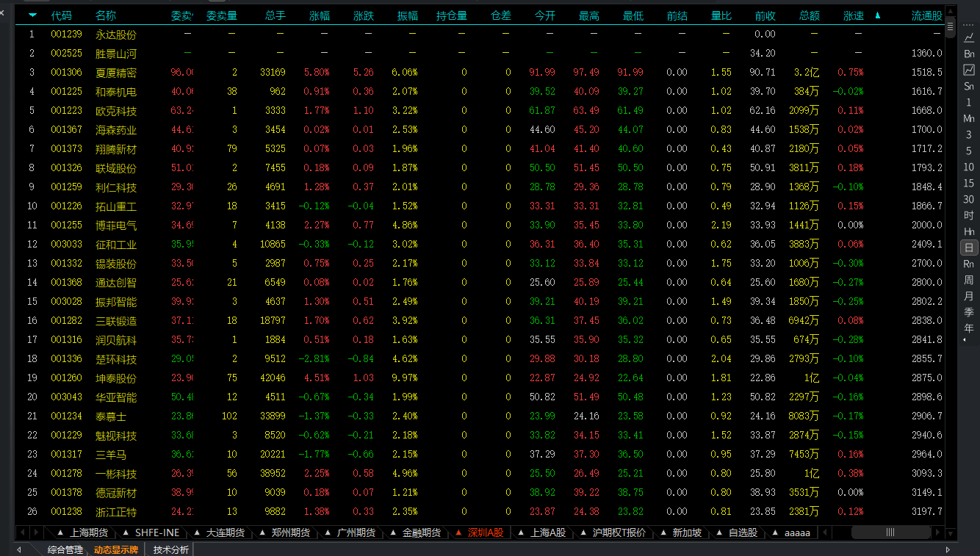Select the hourly 时 period
This screenshot has height=556, width=980.
tap(969, 215)
